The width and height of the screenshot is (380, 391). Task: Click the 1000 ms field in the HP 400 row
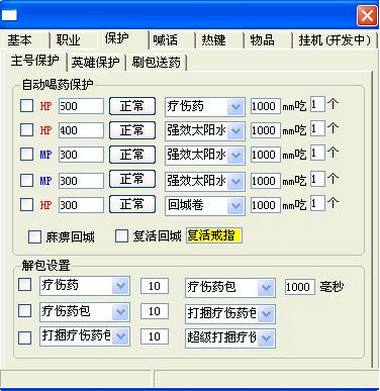click(266, 130)
